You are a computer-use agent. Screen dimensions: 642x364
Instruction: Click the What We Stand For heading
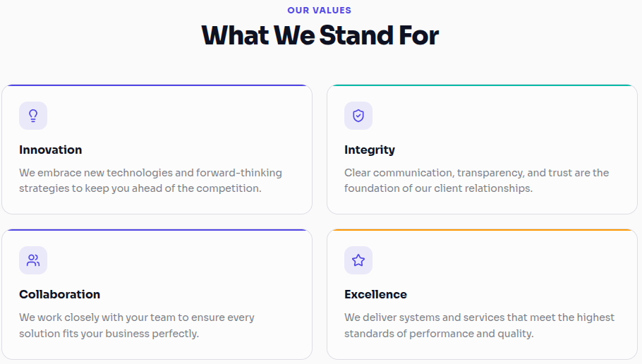click(320, 35)
